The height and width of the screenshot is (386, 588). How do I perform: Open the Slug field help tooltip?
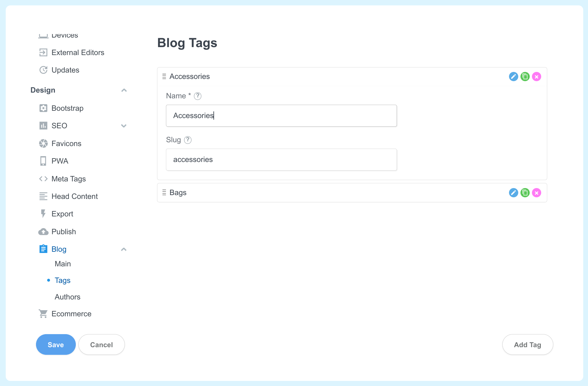click(x=188, y=140)
